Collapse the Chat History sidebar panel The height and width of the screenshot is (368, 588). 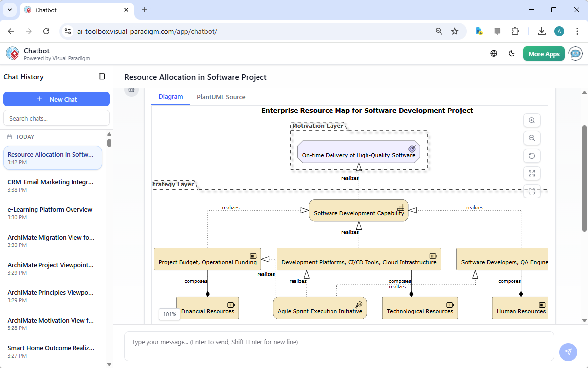pyautogui.click(x=102, y=76)
